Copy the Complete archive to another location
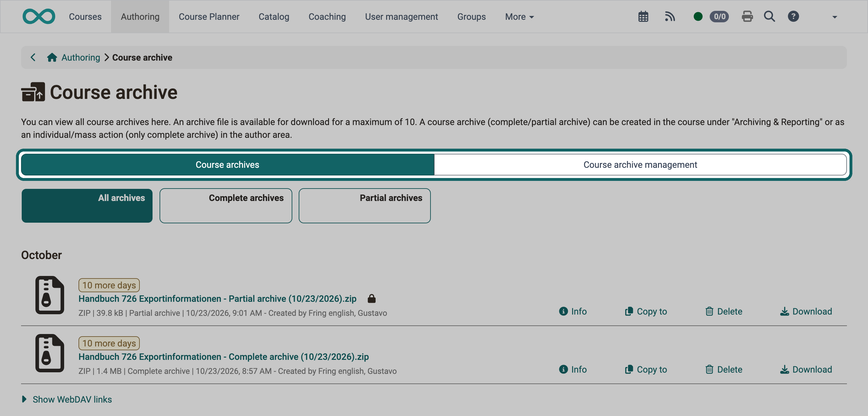 (646, 369)
